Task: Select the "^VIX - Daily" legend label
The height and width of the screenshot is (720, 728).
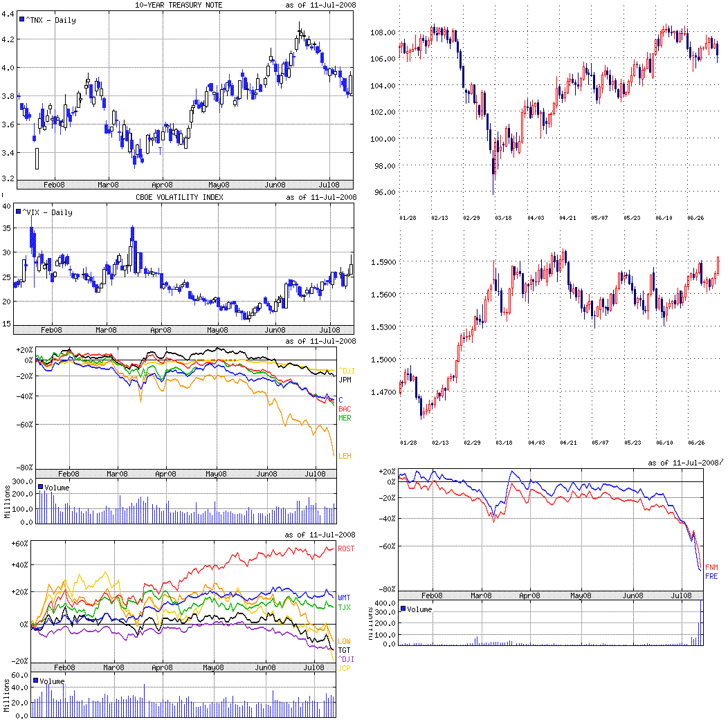Action: pyautogui.click(x=47, y=212)
